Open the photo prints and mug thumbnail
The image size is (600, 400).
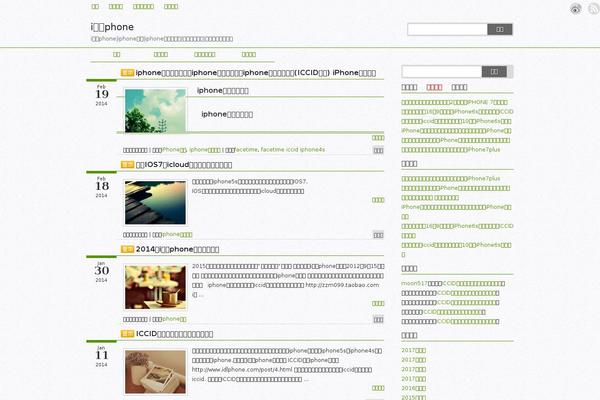155,372
